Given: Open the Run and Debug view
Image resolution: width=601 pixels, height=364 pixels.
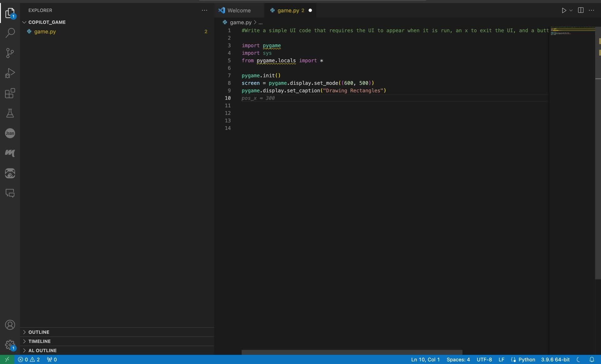Looking at the screenshot, I should 10,73.
